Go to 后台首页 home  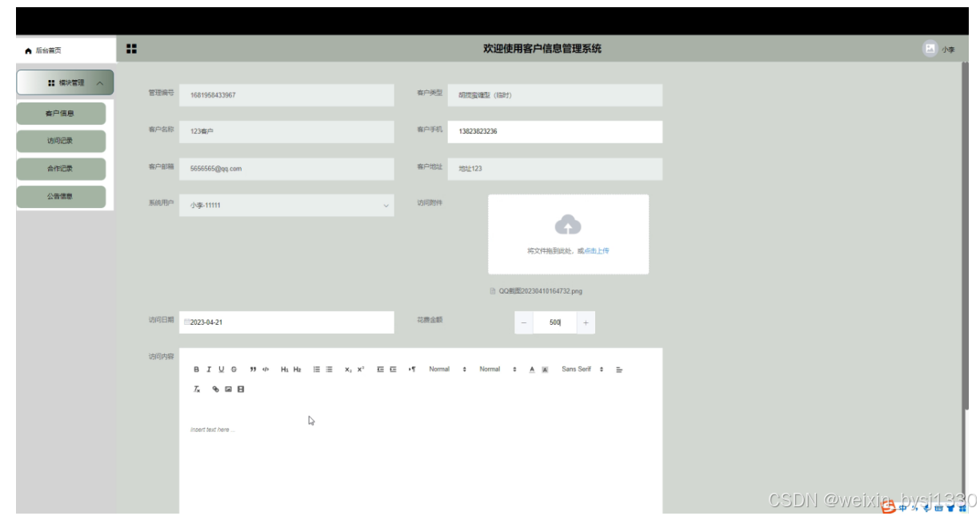point(44,50)
